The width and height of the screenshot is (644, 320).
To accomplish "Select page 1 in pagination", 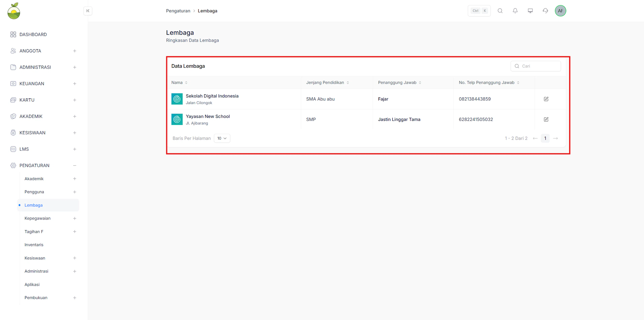I will pos(545,138).
